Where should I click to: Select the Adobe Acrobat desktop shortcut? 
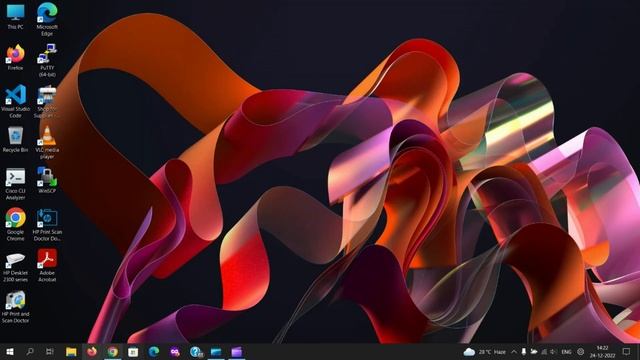pos(47,265)
